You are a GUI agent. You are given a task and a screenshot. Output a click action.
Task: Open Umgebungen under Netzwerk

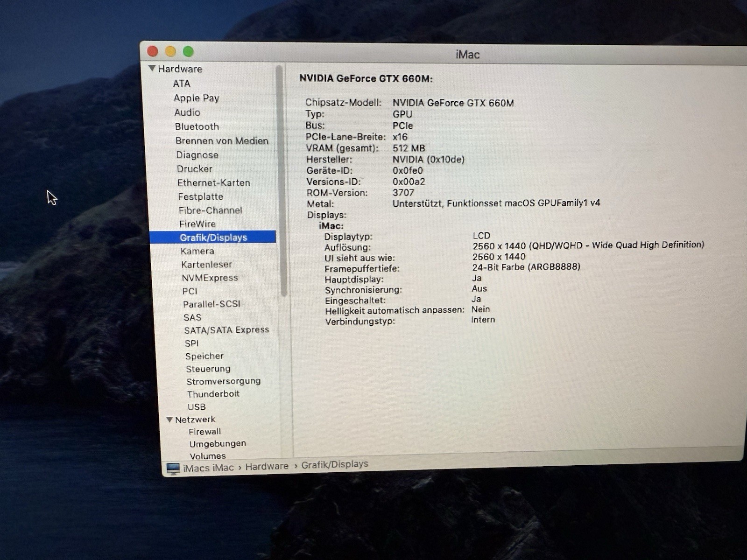click(x=217, y=444)
